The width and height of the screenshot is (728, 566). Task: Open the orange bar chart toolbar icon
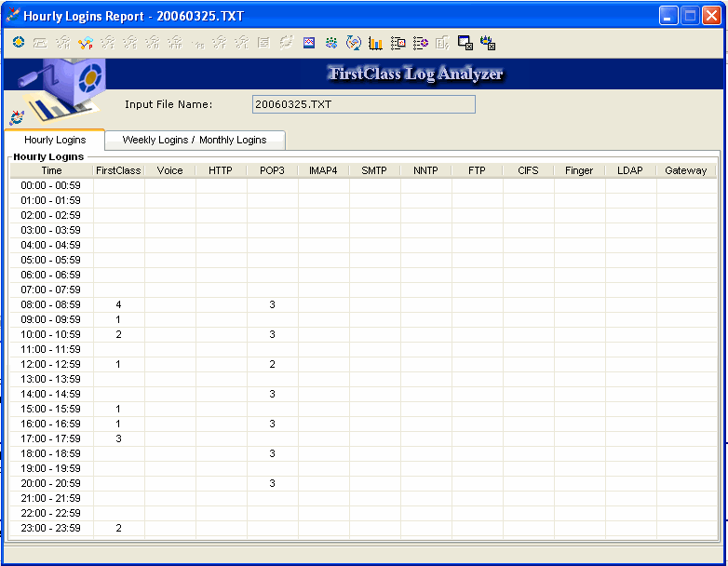(376, 43)
